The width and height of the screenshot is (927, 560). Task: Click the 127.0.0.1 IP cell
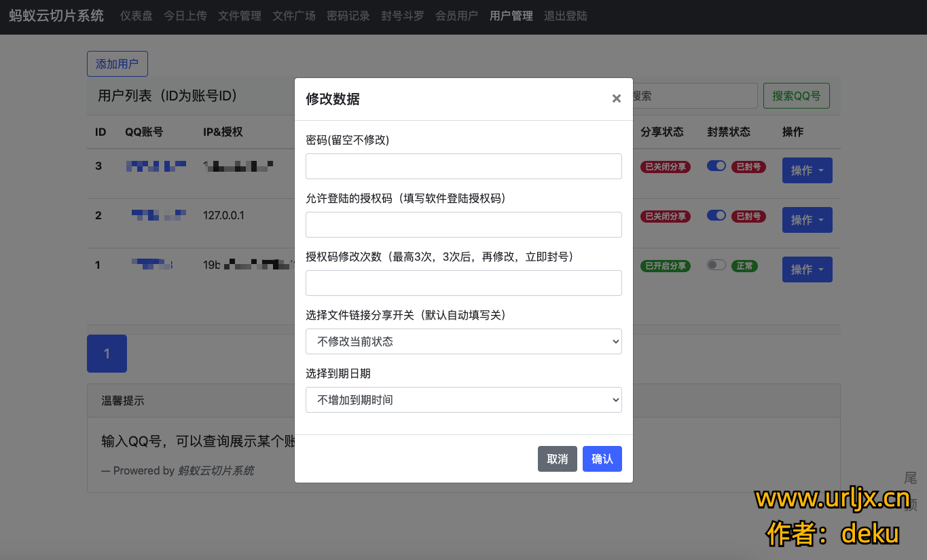point(223,215)
